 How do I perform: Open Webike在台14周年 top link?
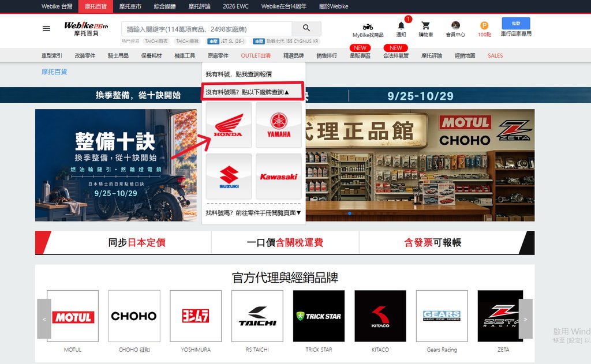coord(284,6)
